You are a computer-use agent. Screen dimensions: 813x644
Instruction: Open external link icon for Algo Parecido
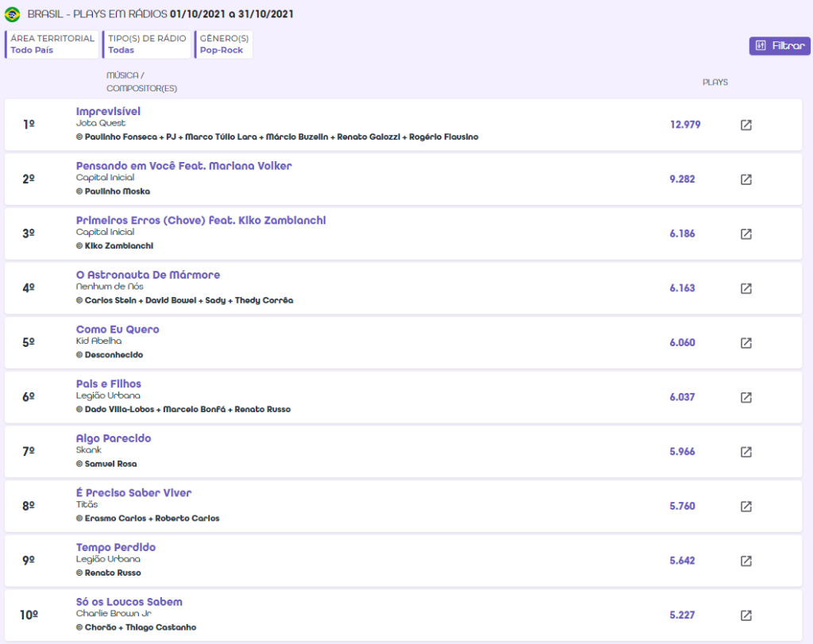point(746,452)
